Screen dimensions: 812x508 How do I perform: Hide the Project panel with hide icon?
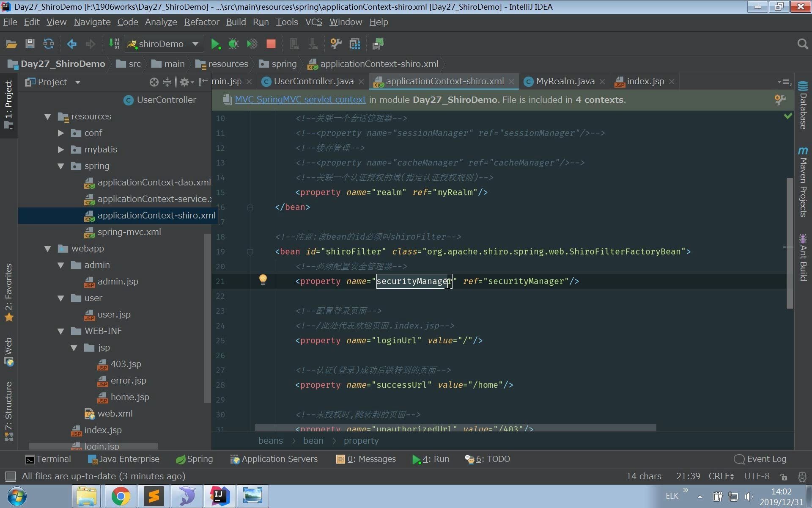[203, 82]
